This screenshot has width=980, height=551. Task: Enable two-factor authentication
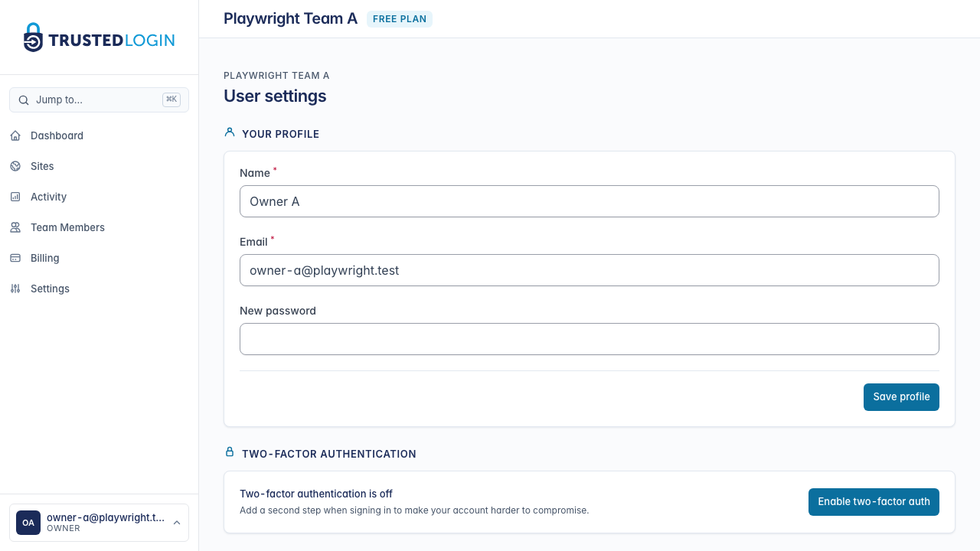click(874, 501)
